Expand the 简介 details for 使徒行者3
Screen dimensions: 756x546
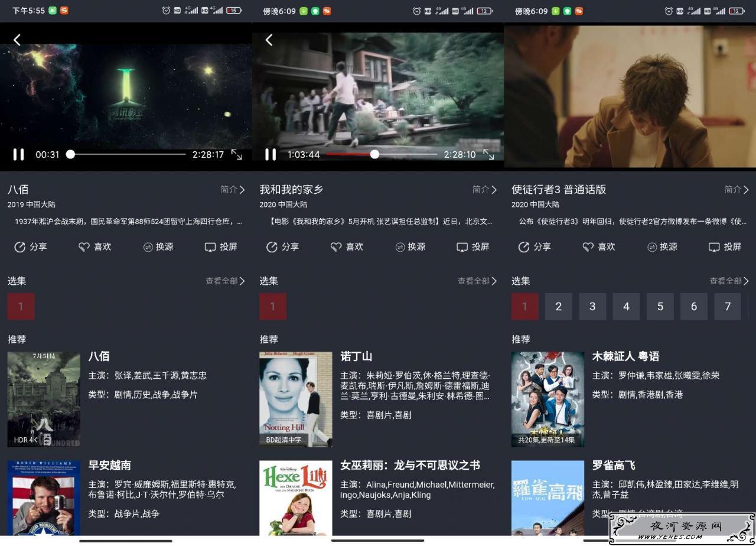click(737, 190)
